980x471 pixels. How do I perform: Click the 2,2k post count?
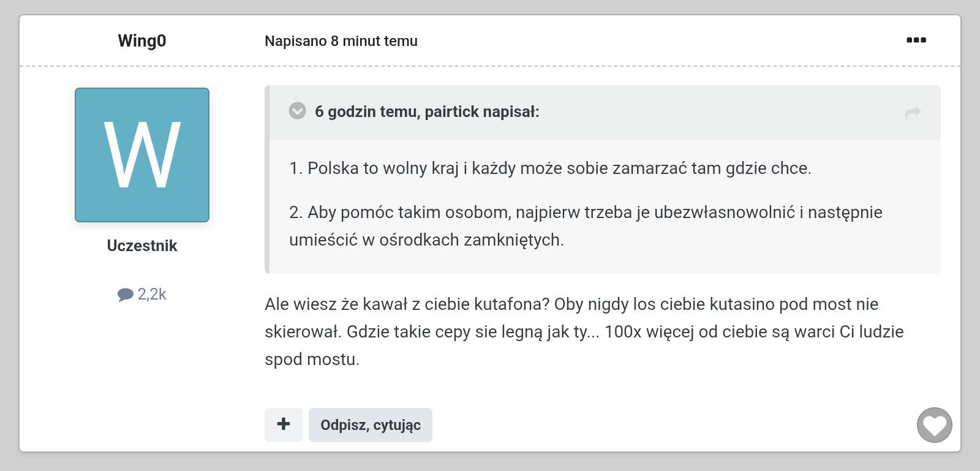coord(152,295)
